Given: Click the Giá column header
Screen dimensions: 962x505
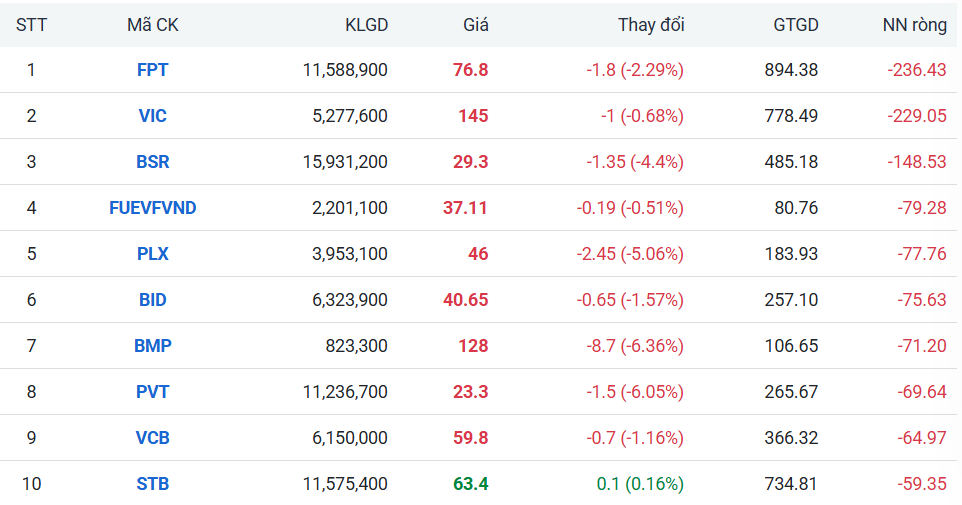Looking at the screenshot, I should 475,25.
